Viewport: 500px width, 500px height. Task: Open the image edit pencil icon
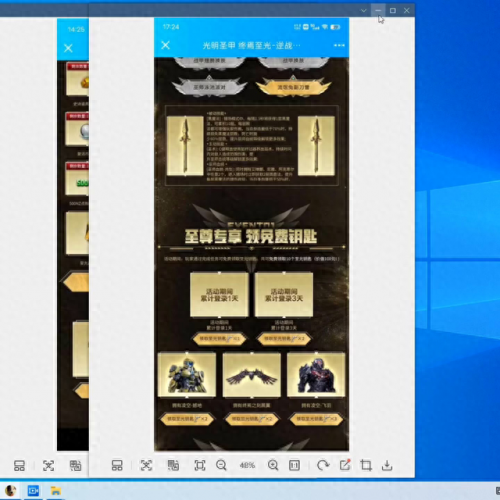[x=345, y=465]
